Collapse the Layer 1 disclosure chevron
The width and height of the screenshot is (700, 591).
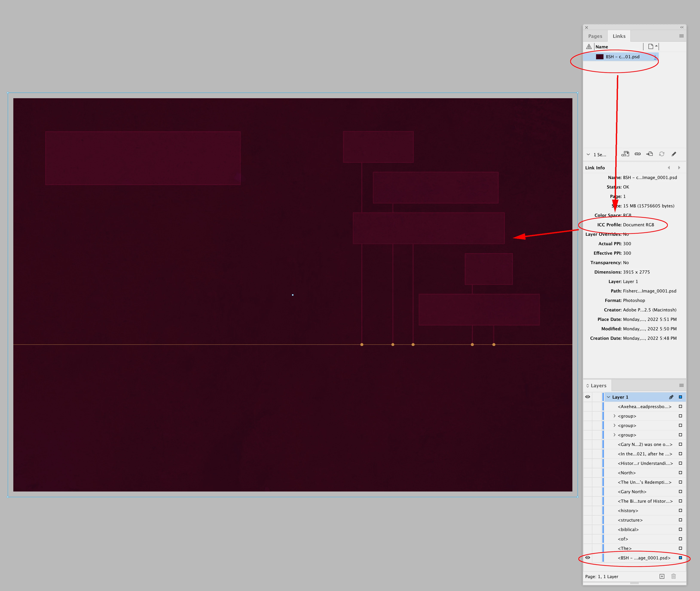[x=608, y=397]
